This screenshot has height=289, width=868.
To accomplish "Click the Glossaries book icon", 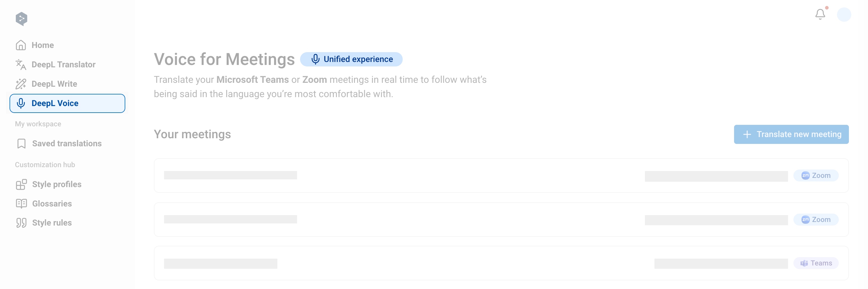I will (21, 203).
